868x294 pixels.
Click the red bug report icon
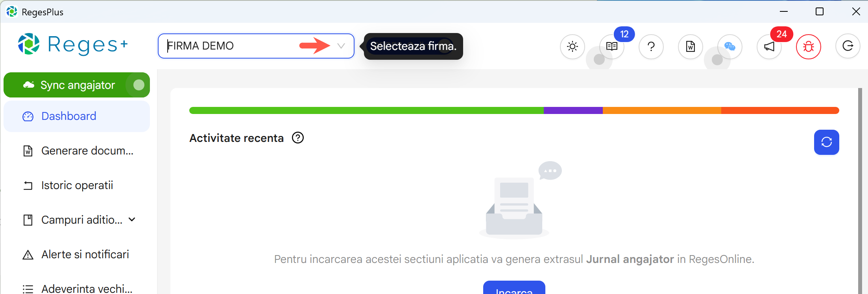point(809,47)
